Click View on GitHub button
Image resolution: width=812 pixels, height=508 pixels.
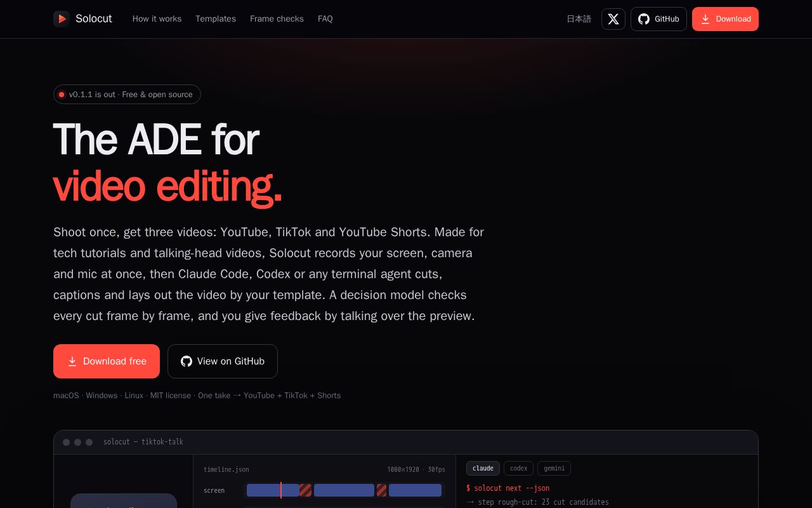click(x=223, y=361)
